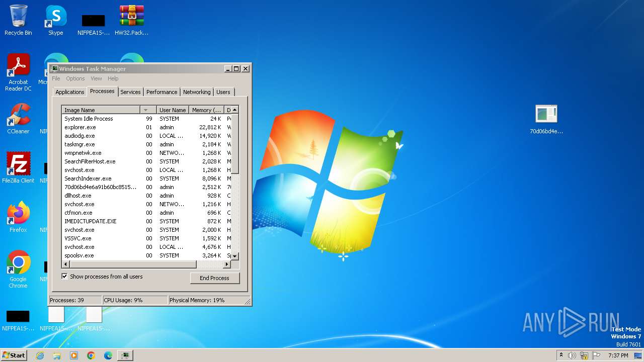Switch to the Performance tab
The height and width of the screenshot is (362, 644).
coord(162,92)
